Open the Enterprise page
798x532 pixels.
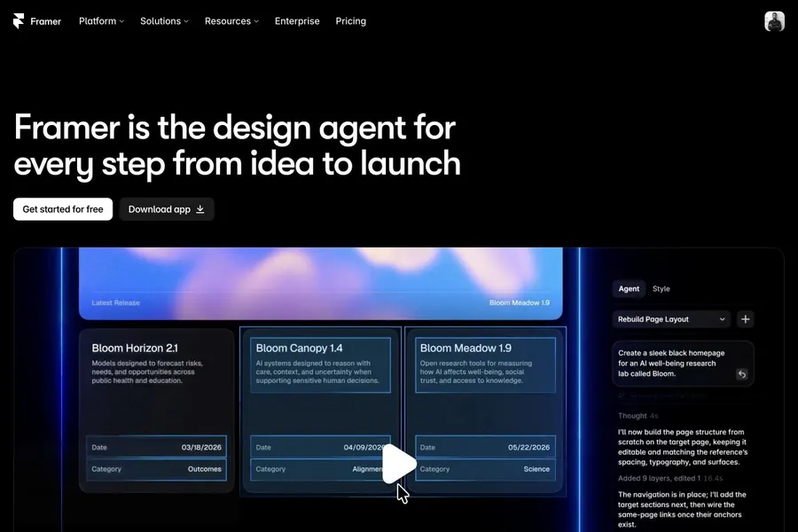click(297, 21)
